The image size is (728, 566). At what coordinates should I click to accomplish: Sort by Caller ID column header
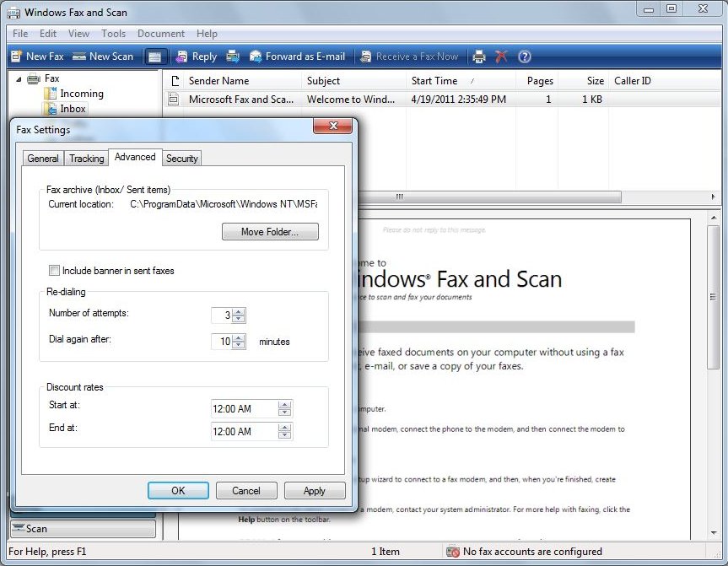pyautogui.click(x=665, y=81)
